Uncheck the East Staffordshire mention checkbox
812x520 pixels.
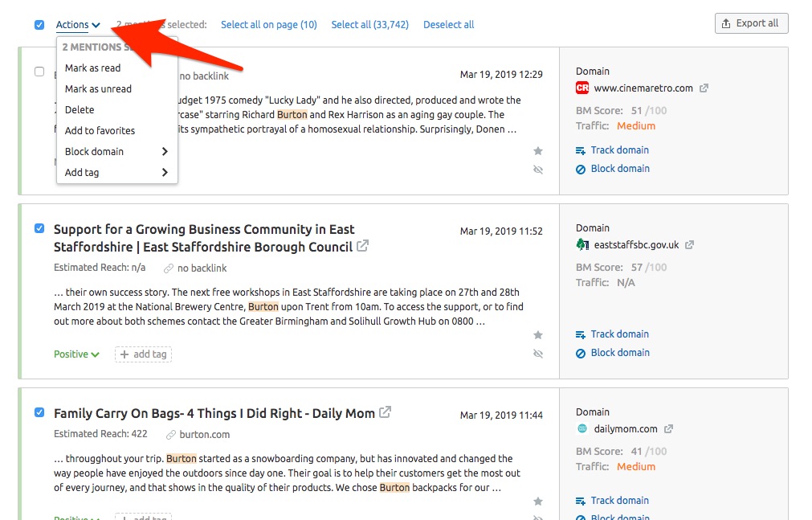click(39, 228)
